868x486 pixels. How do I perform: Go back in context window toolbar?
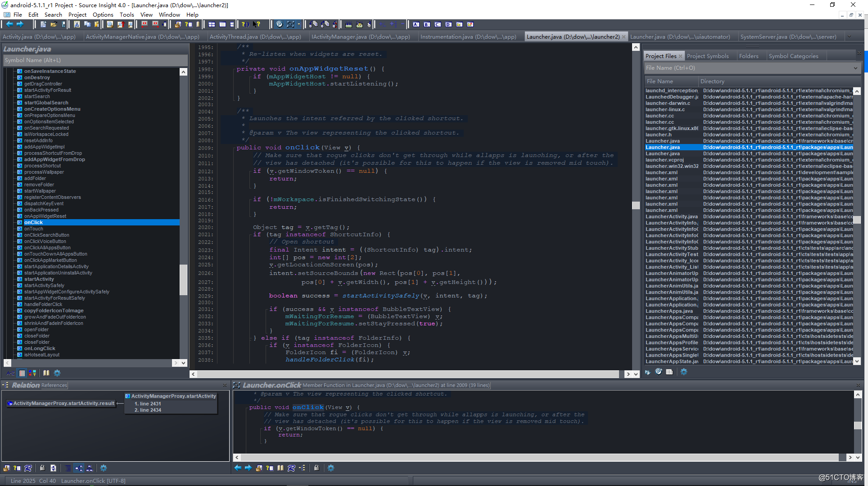[238, 468]
